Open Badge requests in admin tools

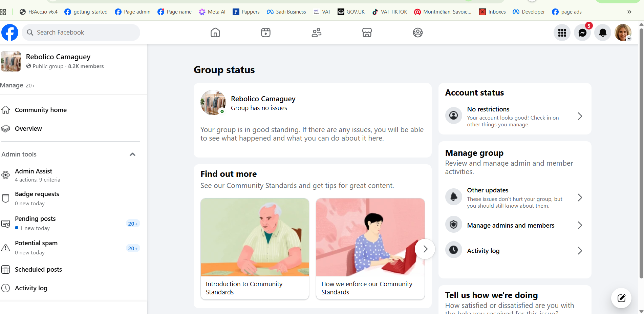coord(70,198)
